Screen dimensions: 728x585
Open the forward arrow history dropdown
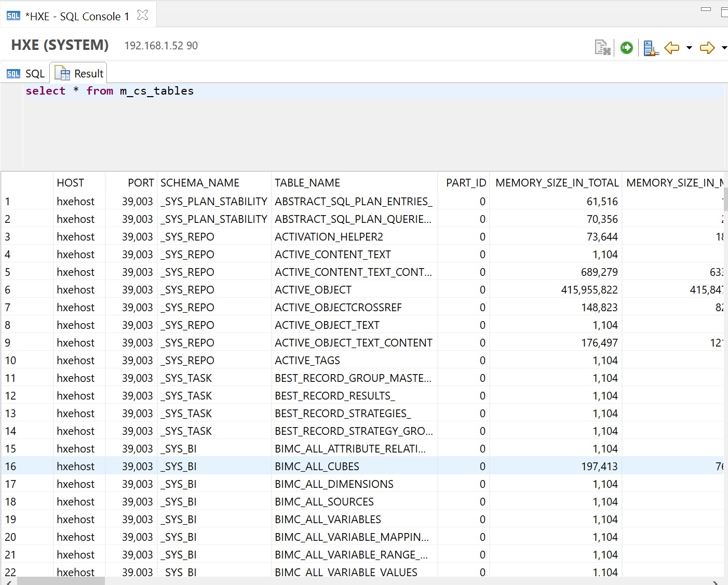click(x=724, y=48)
